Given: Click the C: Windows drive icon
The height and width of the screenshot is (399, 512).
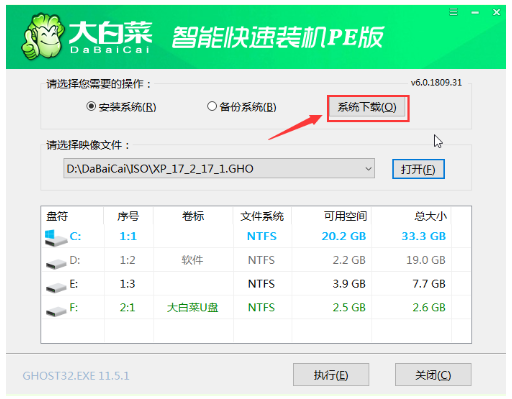Looking at the screenshot, I should [x=55, y=238].
